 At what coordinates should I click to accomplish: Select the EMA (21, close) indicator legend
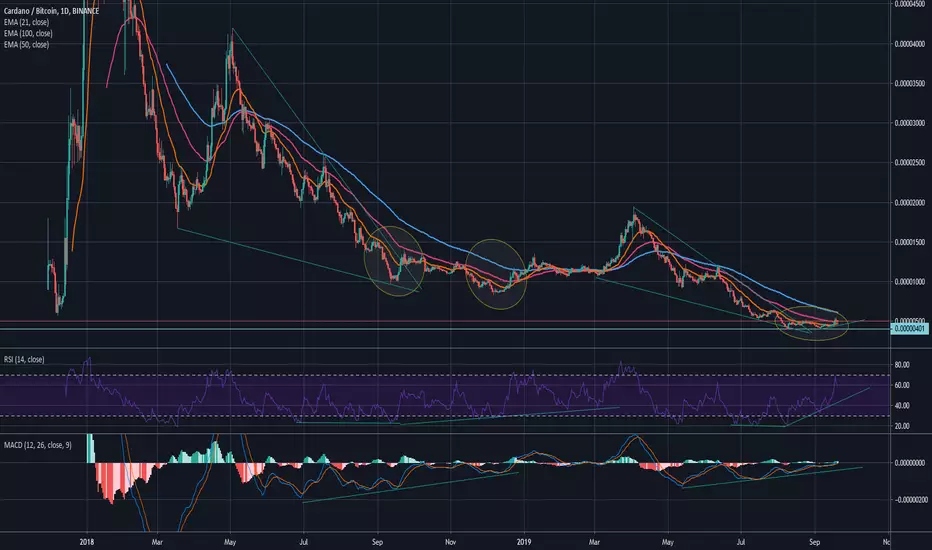pyautogui.click(x=27, y=22)
